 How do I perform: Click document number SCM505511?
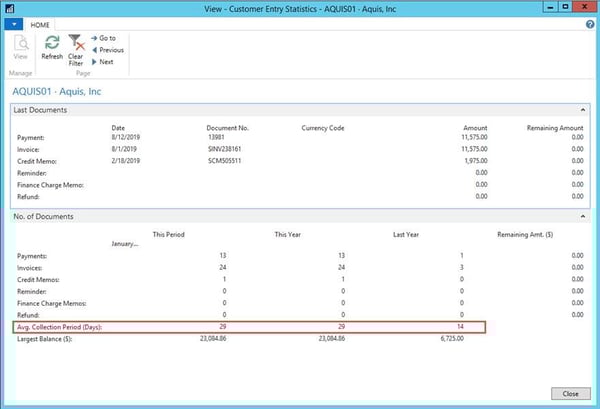(225, 161)
